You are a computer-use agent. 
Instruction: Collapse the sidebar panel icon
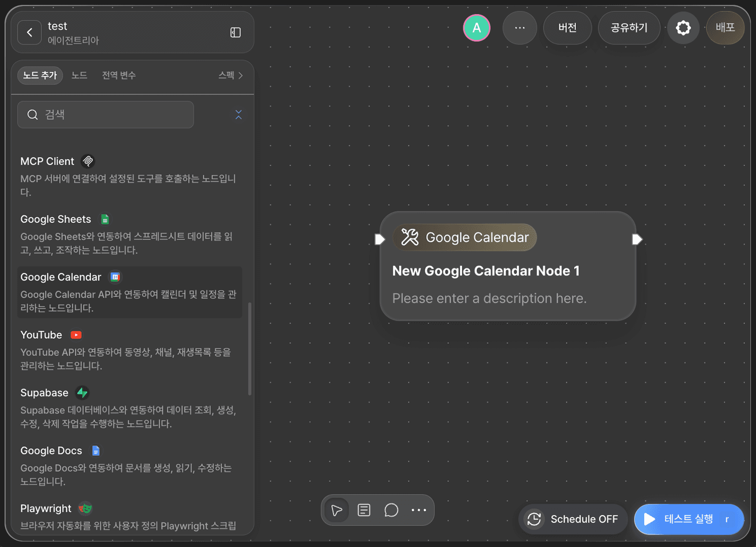tap(236, 33)
